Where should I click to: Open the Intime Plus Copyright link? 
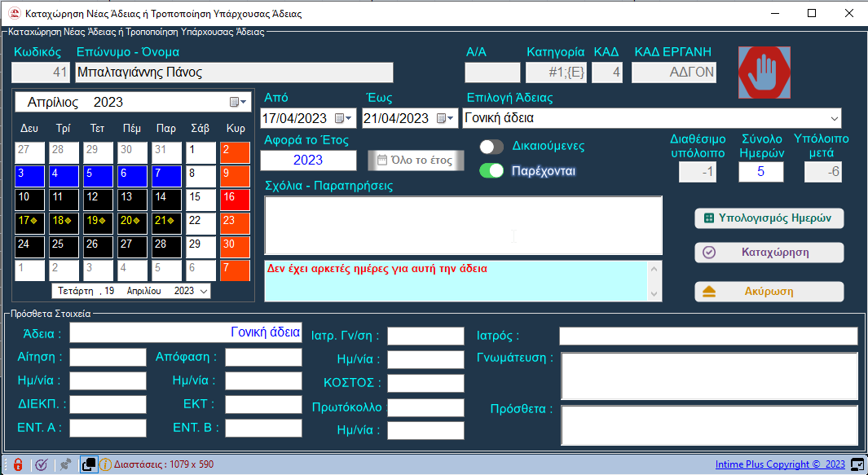[x=780, y=464]
